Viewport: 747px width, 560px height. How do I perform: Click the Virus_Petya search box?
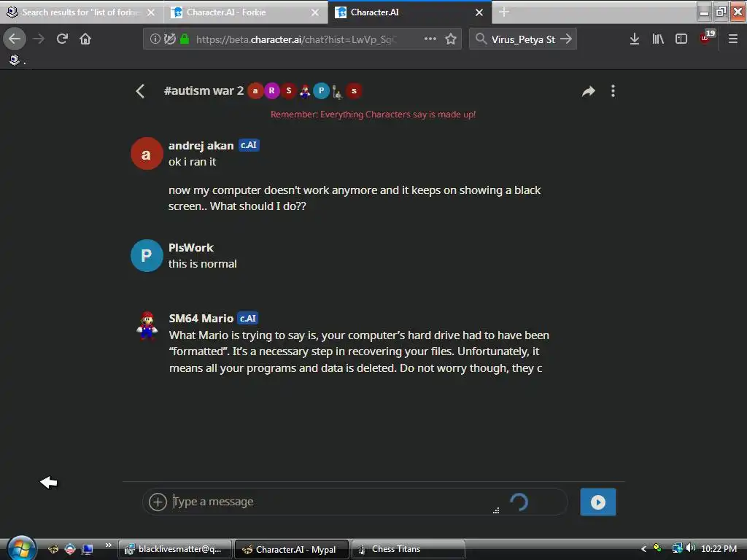point(523,39)
